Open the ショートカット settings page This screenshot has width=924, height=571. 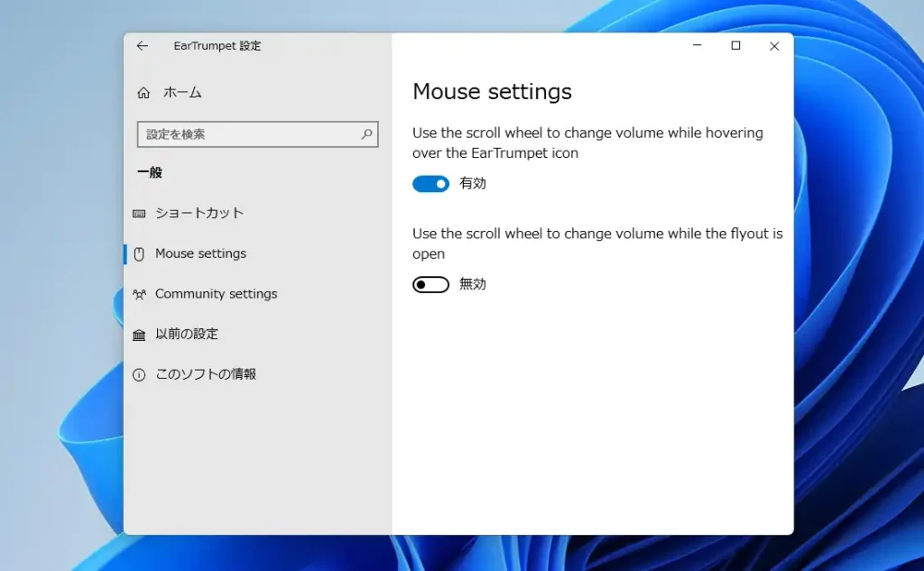tap(199, 213)
